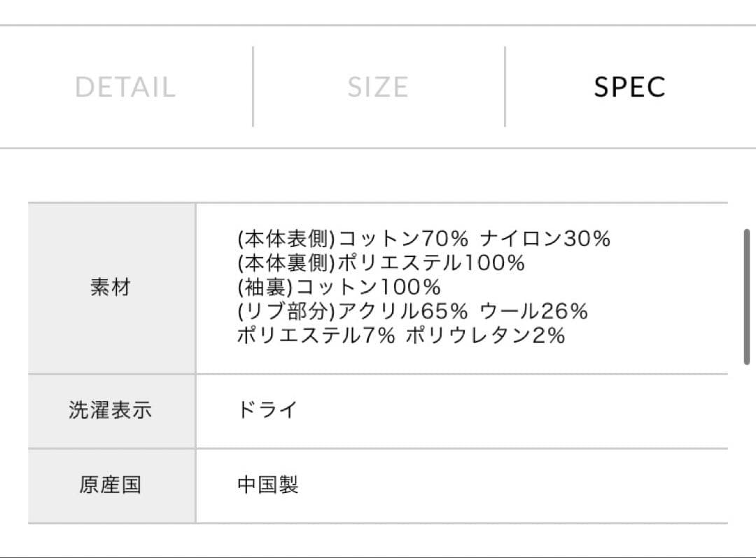Image resolution: width=756 pixels, height=558 pixels.
Task: Click the 原産国 row label
Action: (111, 485)
